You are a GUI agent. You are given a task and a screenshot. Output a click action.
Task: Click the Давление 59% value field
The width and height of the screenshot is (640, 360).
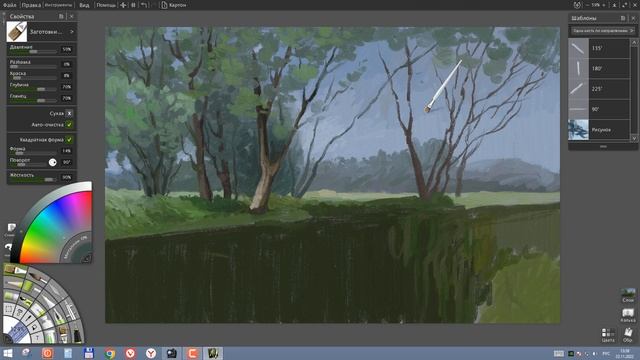coord(67,49)
